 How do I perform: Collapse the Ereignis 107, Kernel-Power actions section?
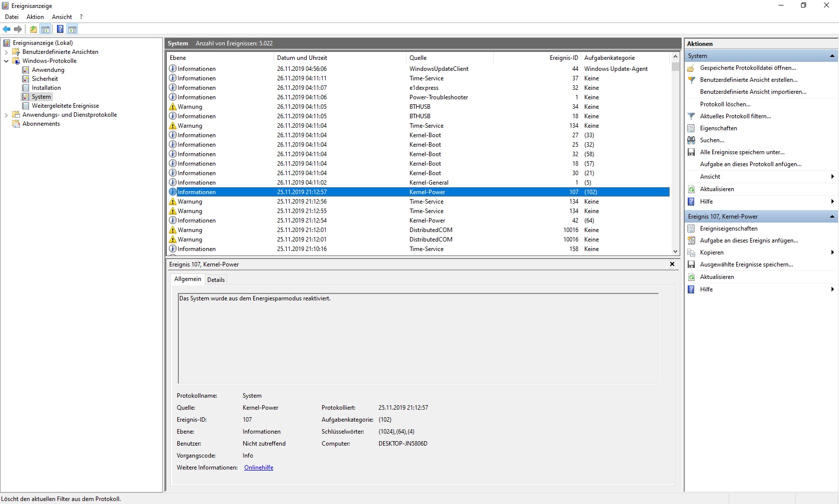click(832, 217)
